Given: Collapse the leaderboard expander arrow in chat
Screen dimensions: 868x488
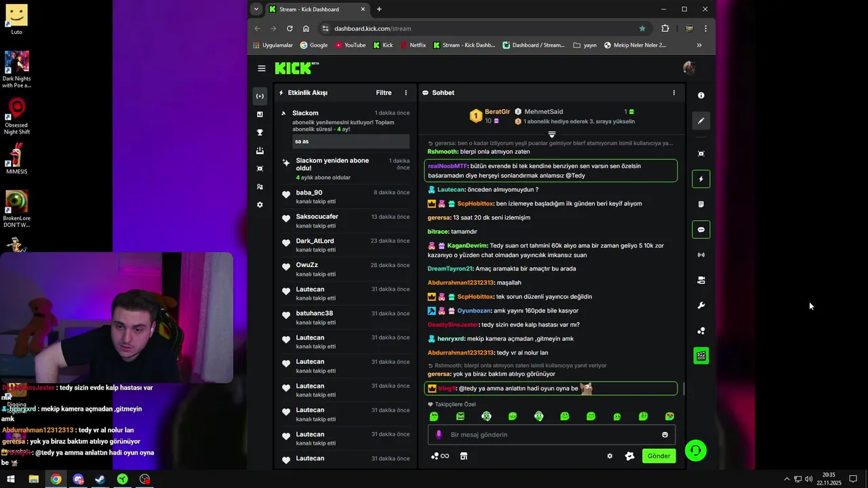Looking at the screenshot, I should (552, 135).
